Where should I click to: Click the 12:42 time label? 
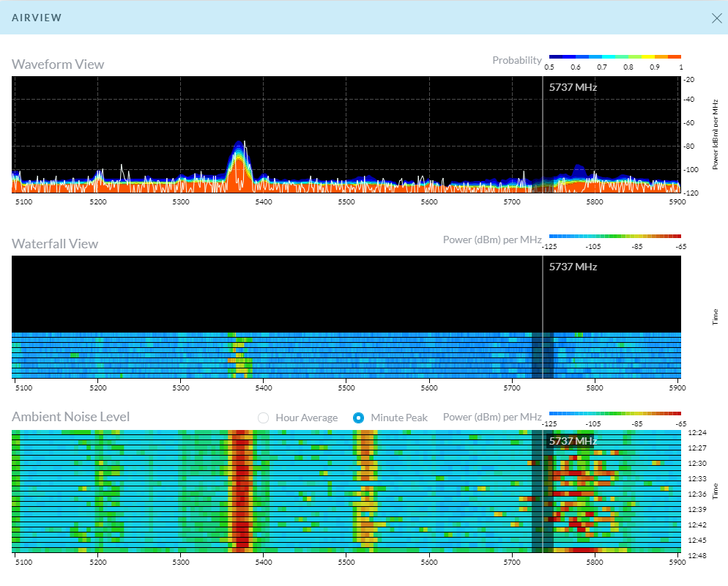pyautogui.click(x=697, y=524)
